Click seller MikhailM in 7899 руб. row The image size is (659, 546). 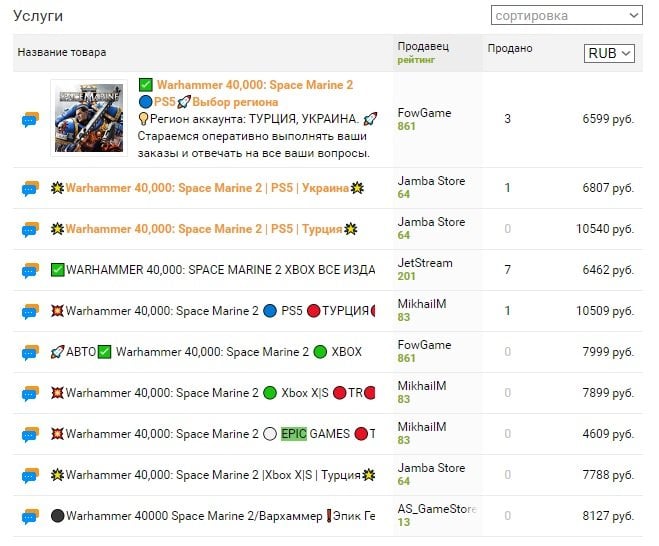click(422, 386)
